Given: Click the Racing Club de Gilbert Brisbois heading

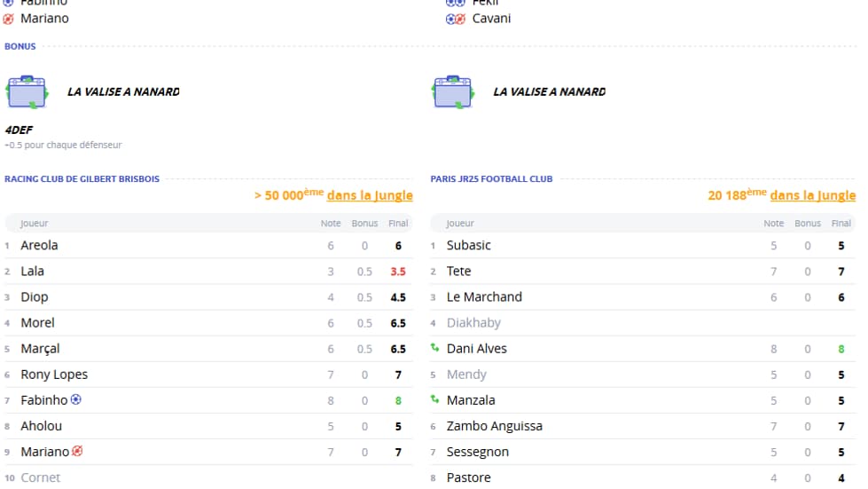Looking at the screenshot, I should coord(82,178).
